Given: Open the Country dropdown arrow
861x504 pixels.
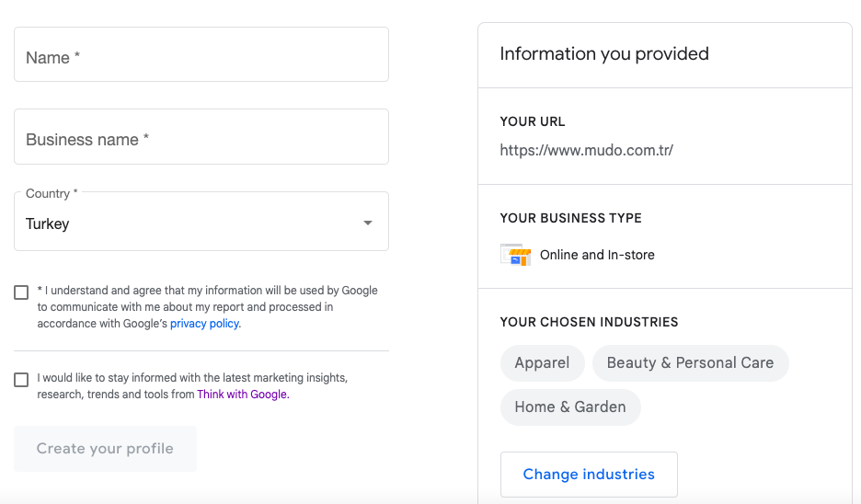Looking at the screenshot, I should [368, 223].
